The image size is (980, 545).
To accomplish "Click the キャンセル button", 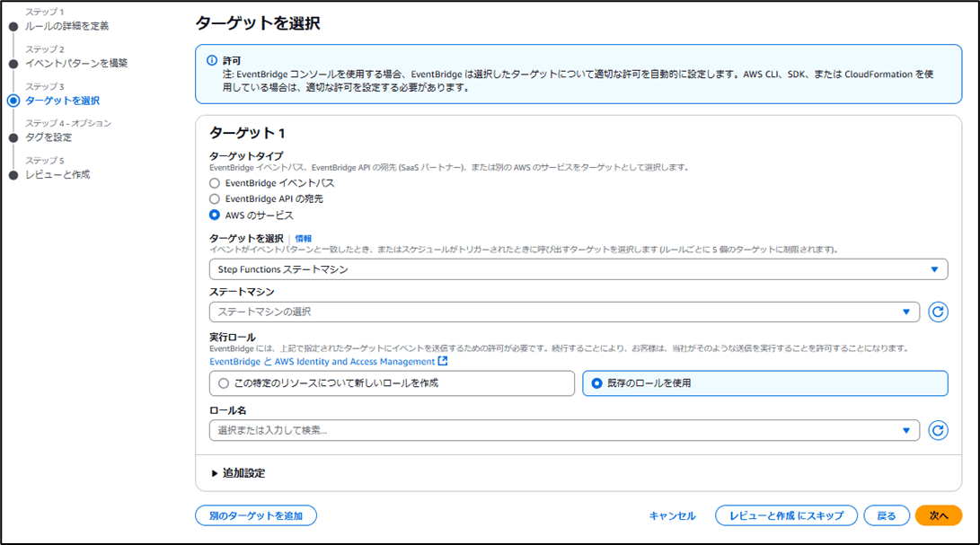I will pyautogui.click(x=672, y=515).
